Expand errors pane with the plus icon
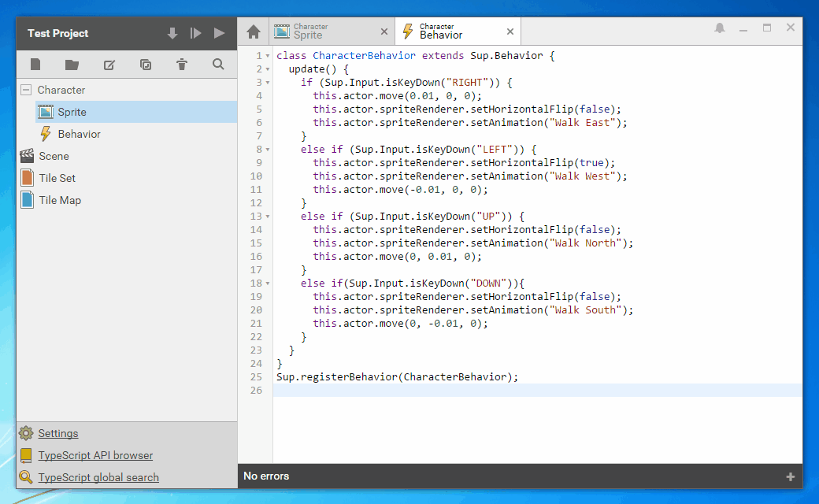 pyautogui.click(x=791, y=477)
